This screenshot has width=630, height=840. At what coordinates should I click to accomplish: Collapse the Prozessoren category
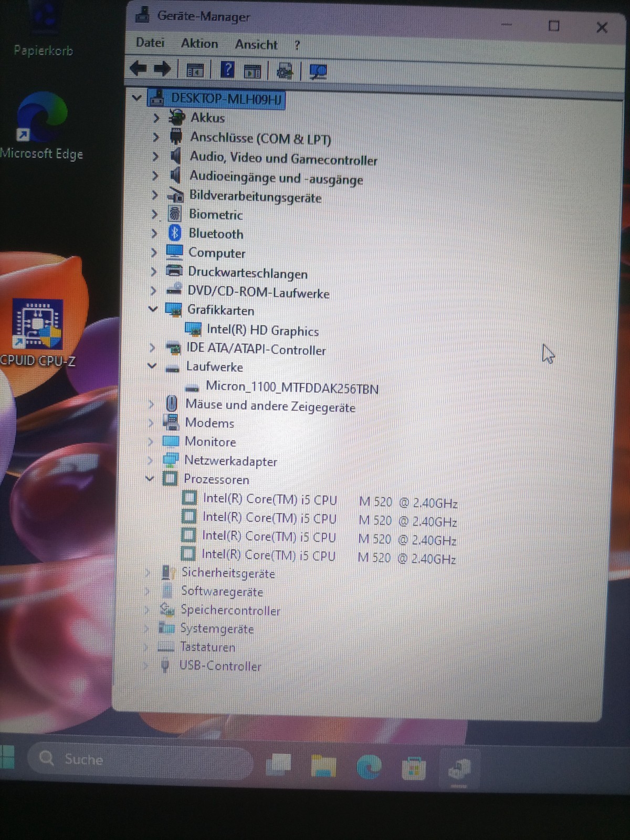pos(150,478)
